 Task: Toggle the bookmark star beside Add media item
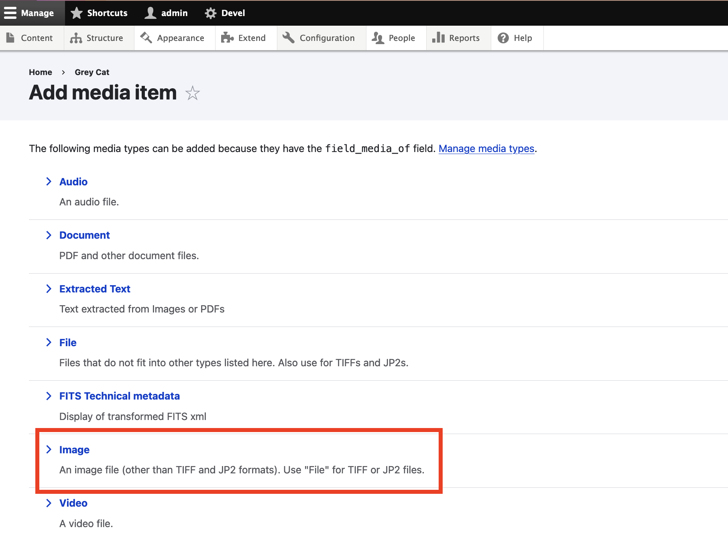click(192, 93)
